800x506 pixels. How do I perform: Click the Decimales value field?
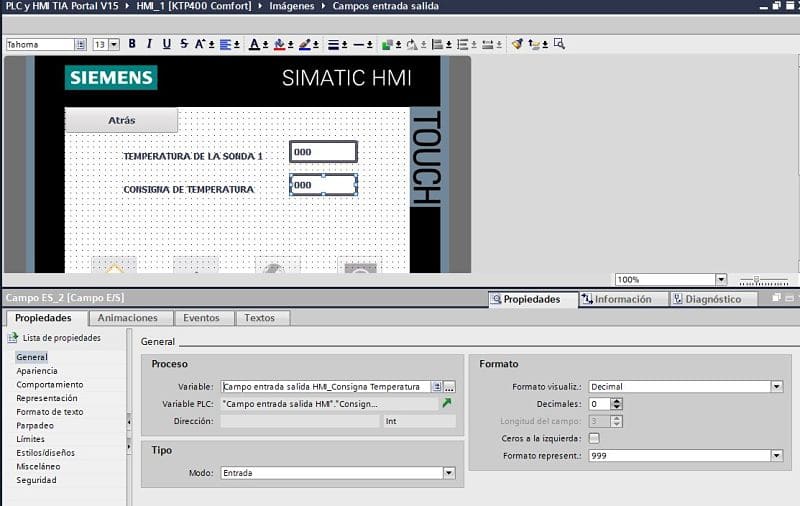point(599,404)
